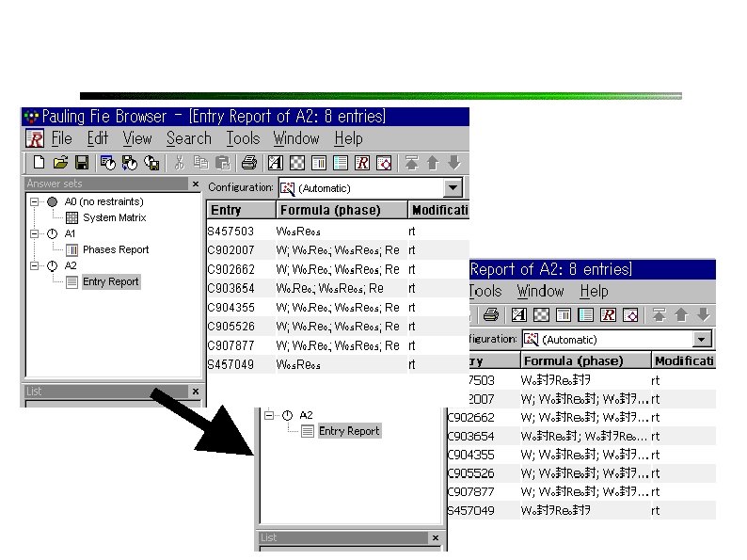747x560 pixels.
Task: Select Phases Report under A1
Action: tap(116, 249)
